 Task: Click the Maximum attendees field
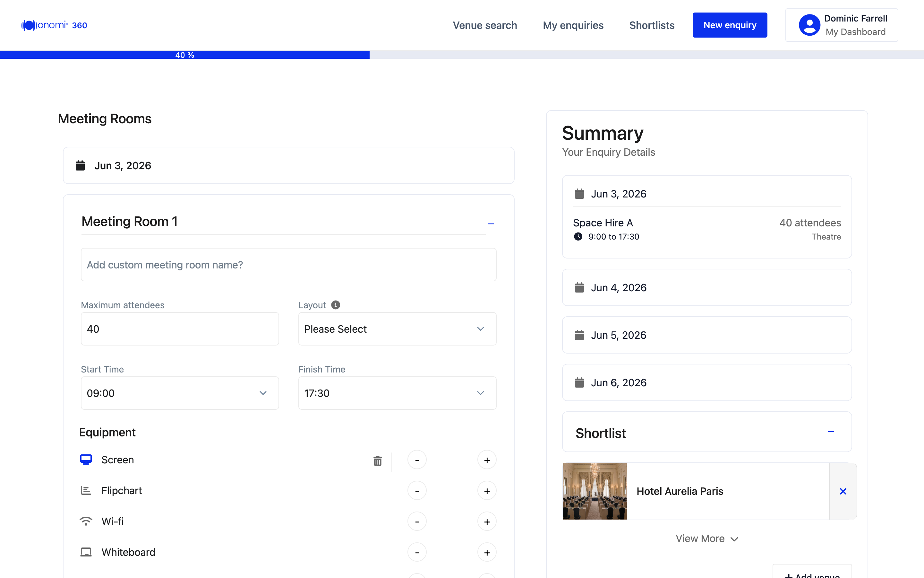(180, 329)
